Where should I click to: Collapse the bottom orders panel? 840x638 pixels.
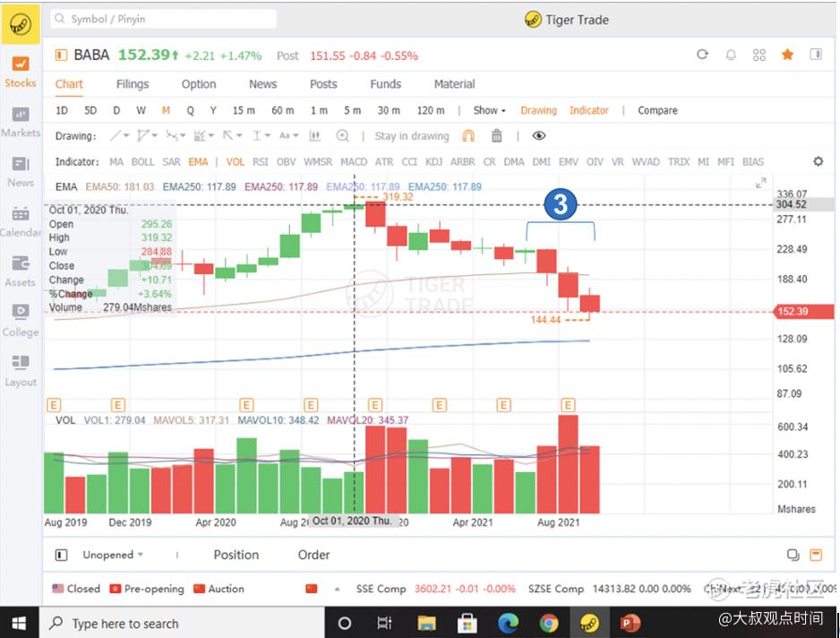click(816, 555)
